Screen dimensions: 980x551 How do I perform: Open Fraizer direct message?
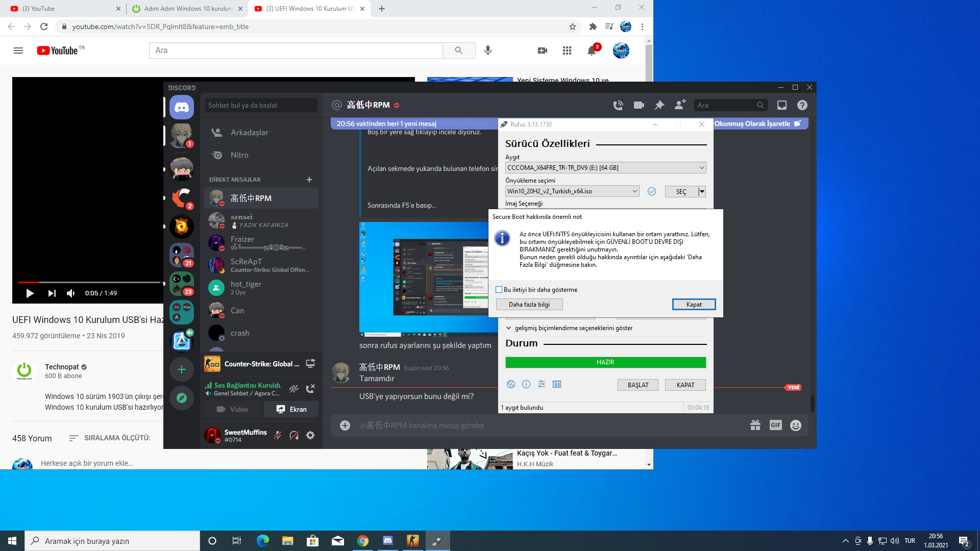coord(261,243)
